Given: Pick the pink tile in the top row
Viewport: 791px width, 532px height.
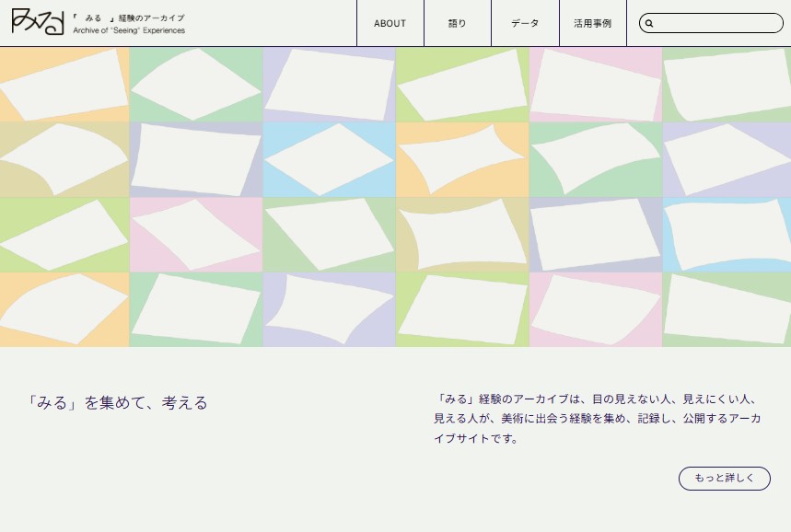Looking at the screenshot, I should pos(596,85).
